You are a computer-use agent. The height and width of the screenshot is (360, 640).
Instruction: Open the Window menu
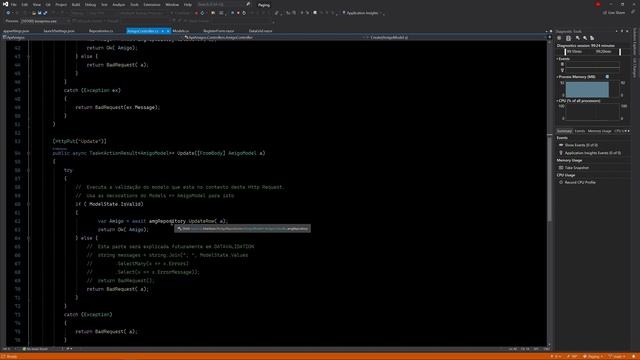point(172,5)
